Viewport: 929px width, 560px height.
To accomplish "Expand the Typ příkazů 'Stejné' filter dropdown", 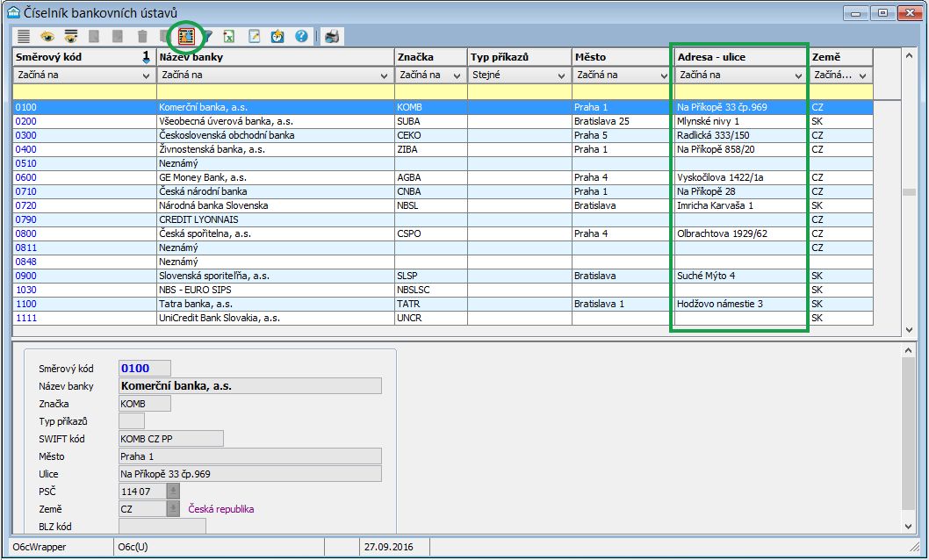I will [x=561, y=76].
